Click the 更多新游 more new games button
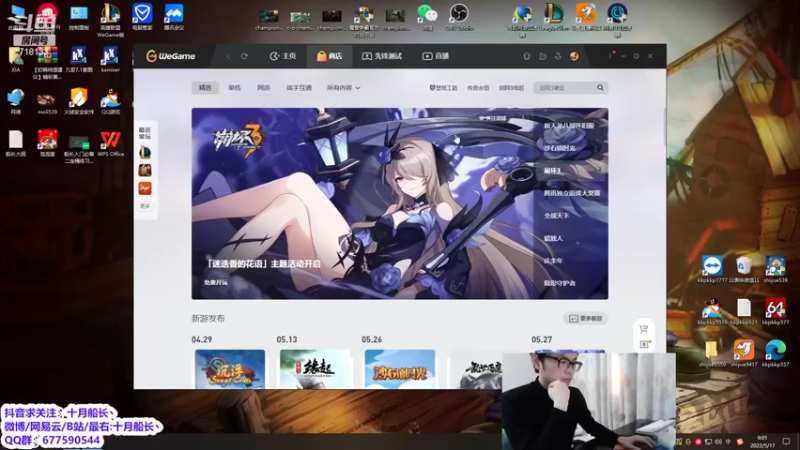The width and height of the screenshot is (800, 450). (585, 318)
